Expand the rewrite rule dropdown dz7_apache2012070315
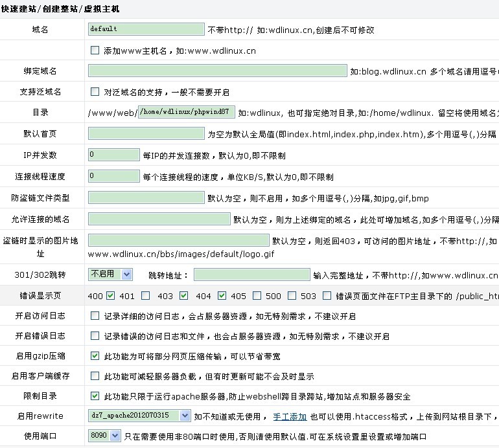 [x=139, y=416]
